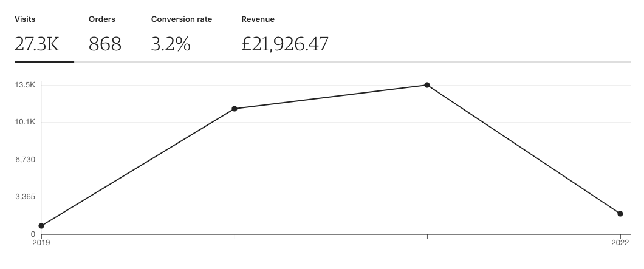Click the 868 orders total

[105, 44]
